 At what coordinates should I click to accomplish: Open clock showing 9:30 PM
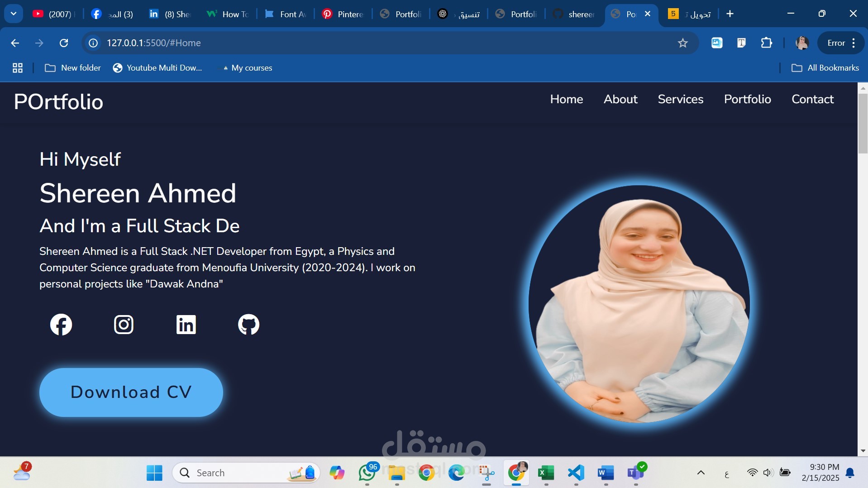[820, 473]
